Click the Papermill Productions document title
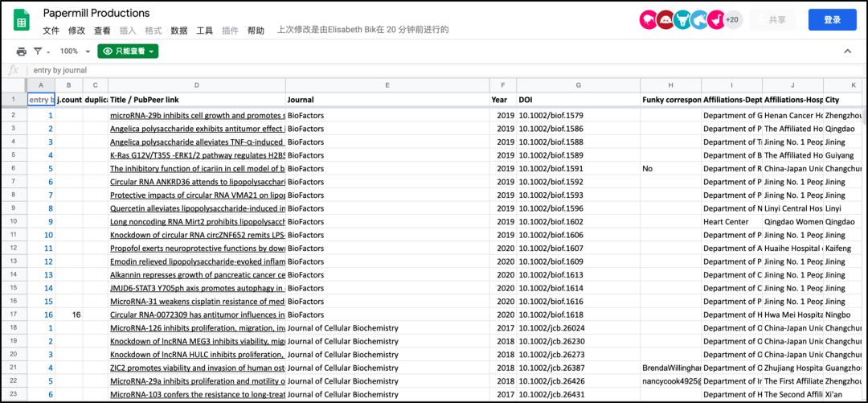 click(96, 13)
